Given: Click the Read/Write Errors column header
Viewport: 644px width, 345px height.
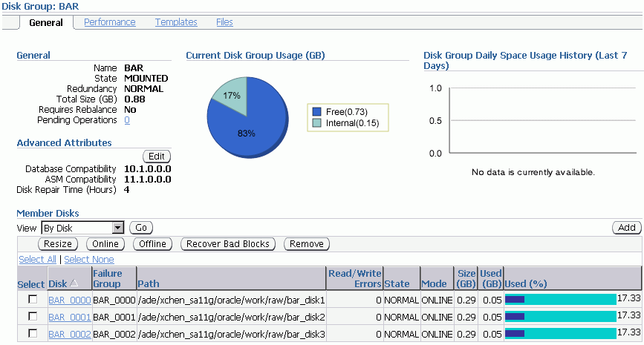Looking at the screenshot, I should 355,278.
